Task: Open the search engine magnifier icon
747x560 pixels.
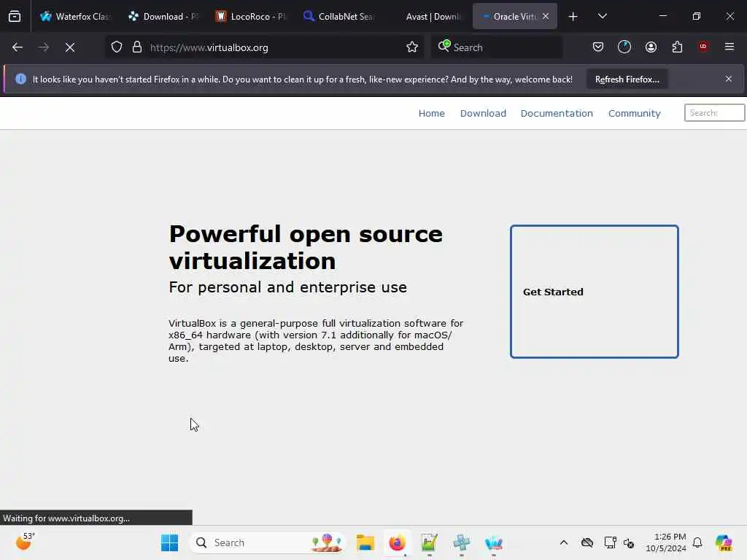Action: (x=444, y=46)
